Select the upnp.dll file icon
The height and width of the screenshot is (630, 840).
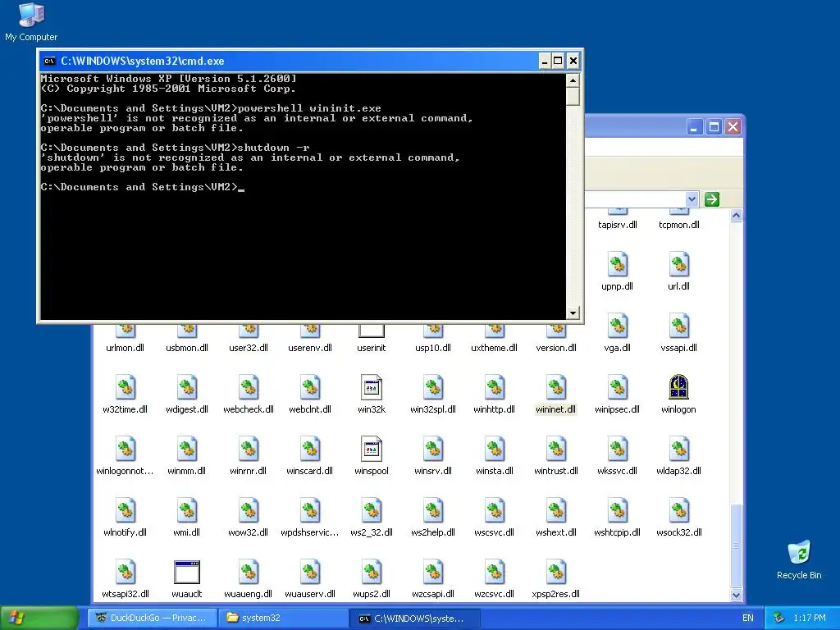[x=617, y=264]
